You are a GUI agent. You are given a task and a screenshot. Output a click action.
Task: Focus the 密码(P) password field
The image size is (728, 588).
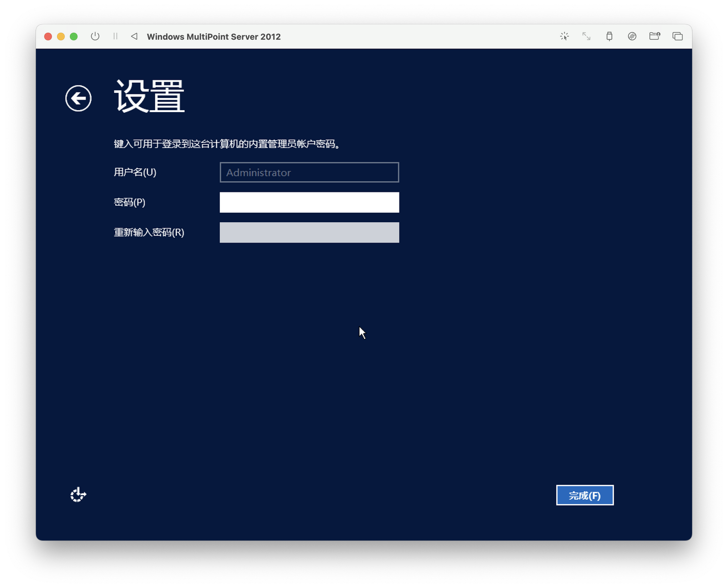click(309, 203)
